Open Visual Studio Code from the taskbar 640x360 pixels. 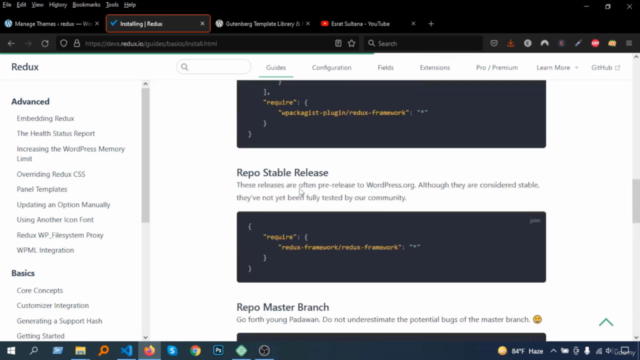pyautogui.click(x=127, y=351)
